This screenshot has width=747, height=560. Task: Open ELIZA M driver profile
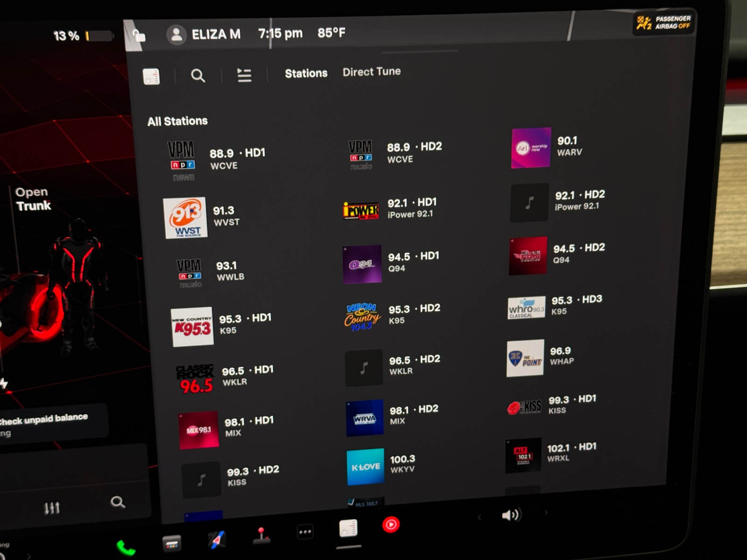point(204,35)
